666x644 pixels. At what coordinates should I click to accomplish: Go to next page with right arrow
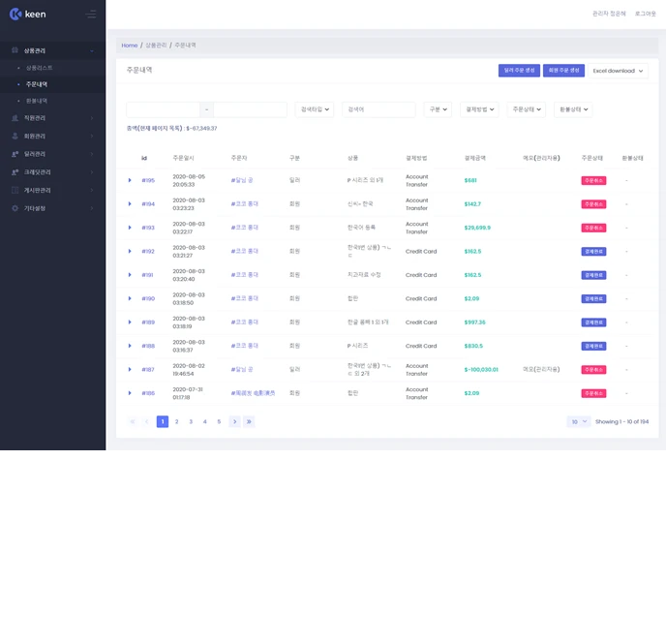tap(234, 421)
